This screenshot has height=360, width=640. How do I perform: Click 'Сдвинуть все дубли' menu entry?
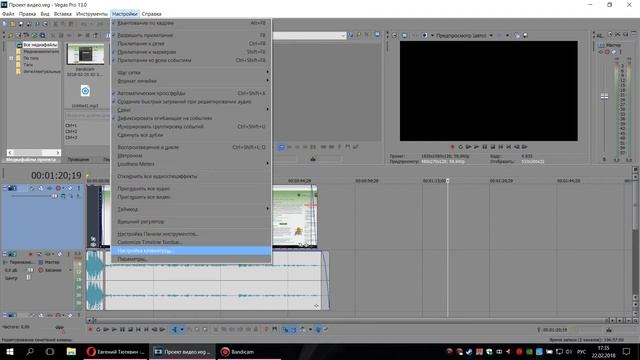[191, 135]
